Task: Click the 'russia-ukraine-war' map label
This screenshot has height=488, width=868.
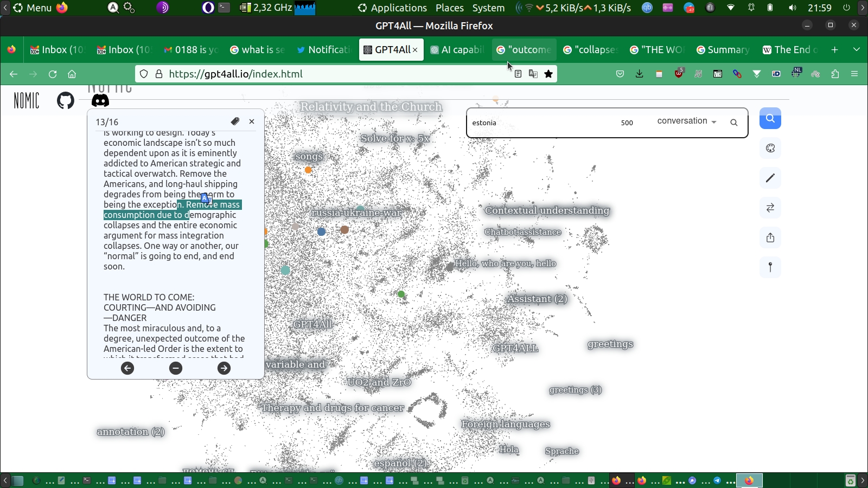Action: click(x=356, y=213)
